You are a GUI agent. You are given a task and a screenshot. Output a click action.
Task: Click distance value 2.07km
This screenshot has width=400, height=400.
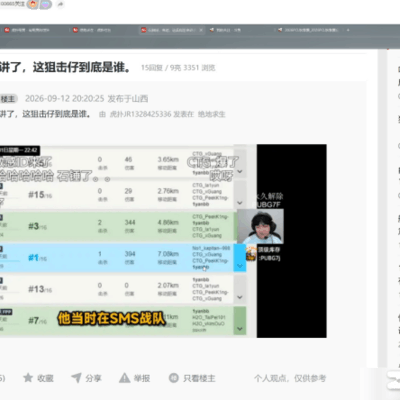tap(168, 285)
